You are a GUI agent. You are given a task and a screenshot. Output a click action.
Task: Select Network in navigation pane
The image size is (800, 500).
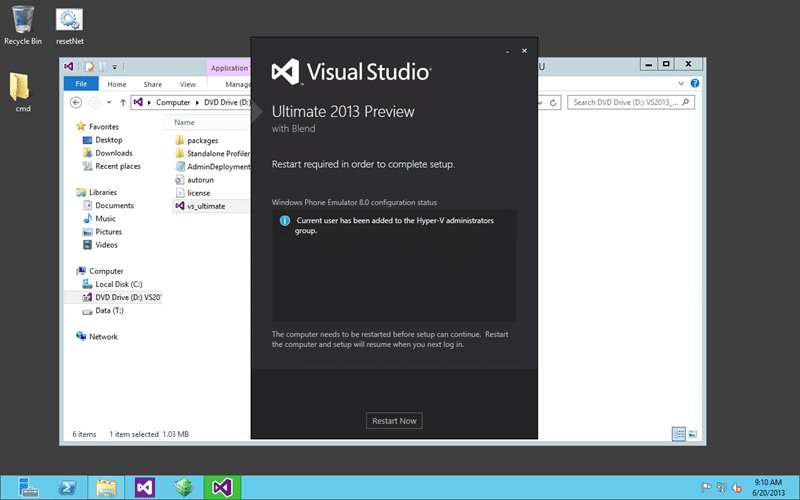pos(103,337)
